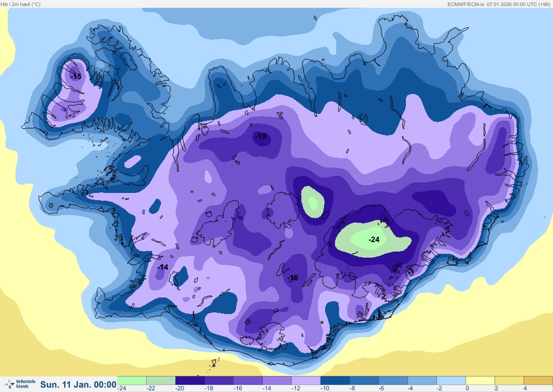Click the Veðurstofa Íslands logo
The width and height of the screenshot is (553, 392).
pyautogui.click(x=20, y=384)
